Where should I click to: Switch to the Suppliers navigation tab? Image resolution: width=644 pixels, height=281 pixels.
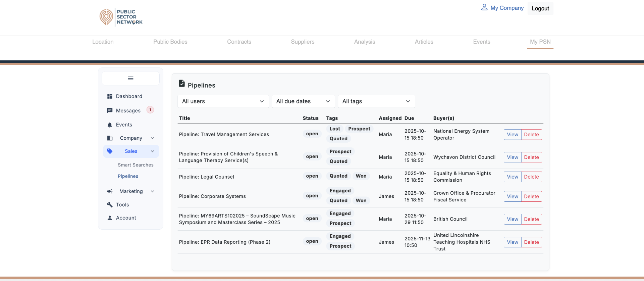point(303,42)
